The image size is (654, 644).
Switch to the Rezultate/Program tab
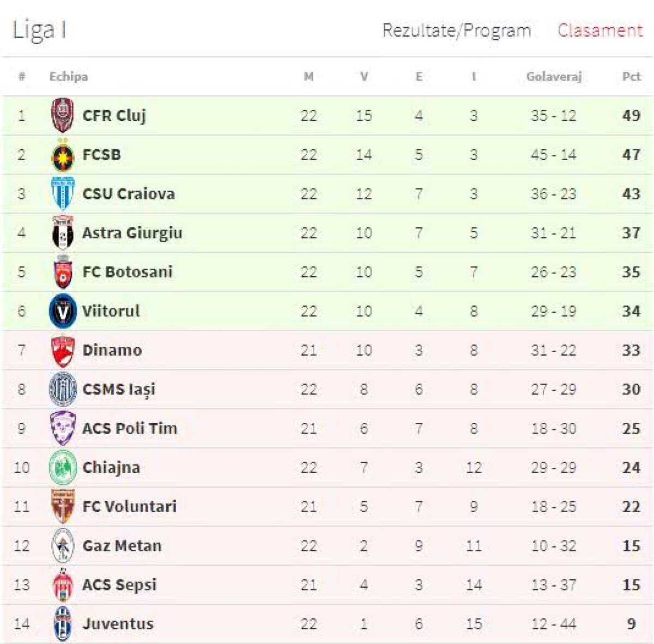457,31
